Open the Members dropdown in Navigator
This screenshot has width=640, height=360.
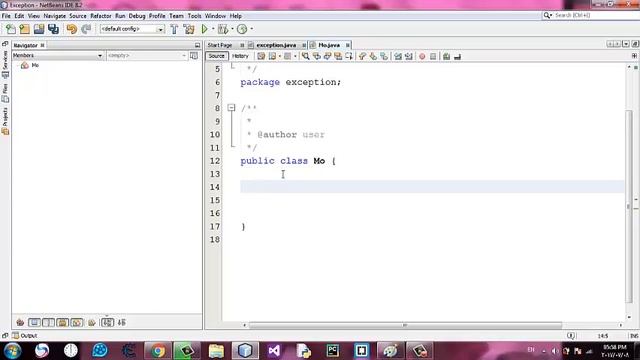coord(57,56)
